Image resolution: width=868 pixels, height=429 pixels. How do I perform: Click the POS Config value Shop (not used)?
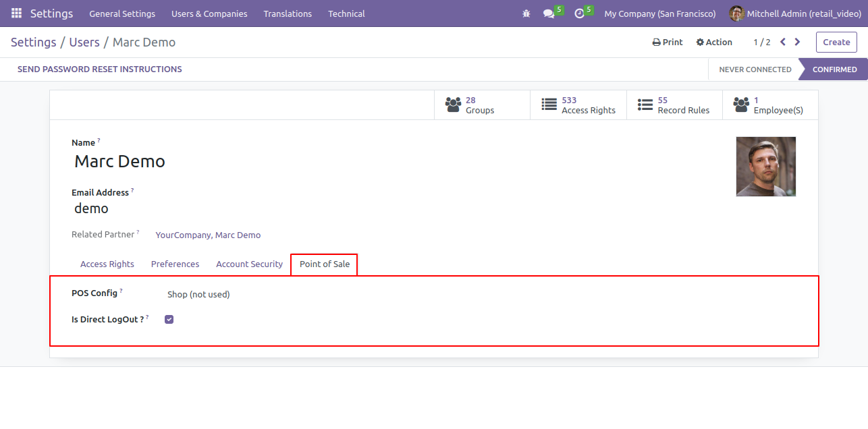[x=198, y=295]
